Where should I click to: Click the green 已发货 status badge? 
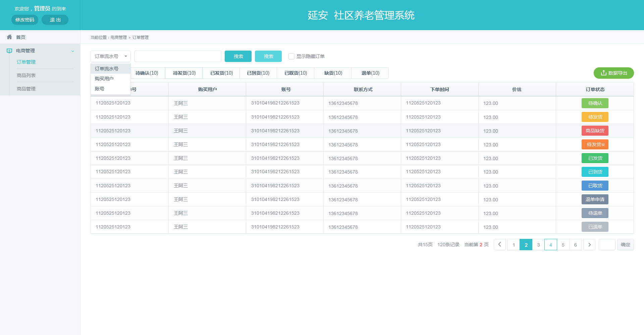point(595,158)
